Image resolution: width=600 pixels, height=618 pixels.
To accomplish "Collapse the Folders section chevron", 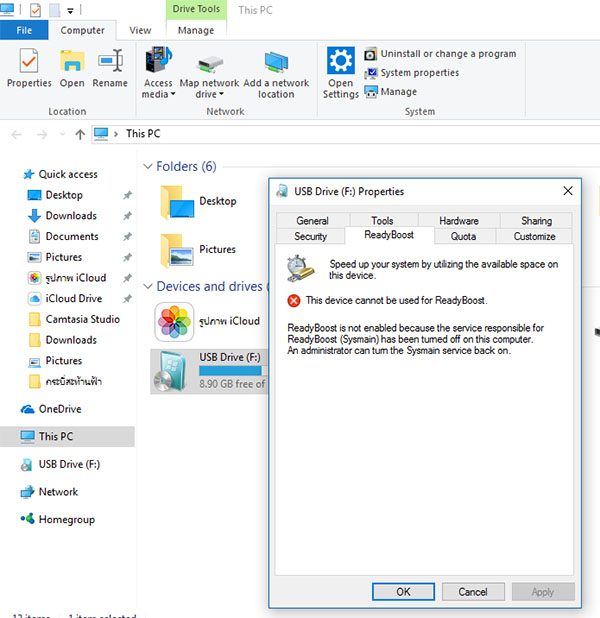I will [x=148, y=167].
